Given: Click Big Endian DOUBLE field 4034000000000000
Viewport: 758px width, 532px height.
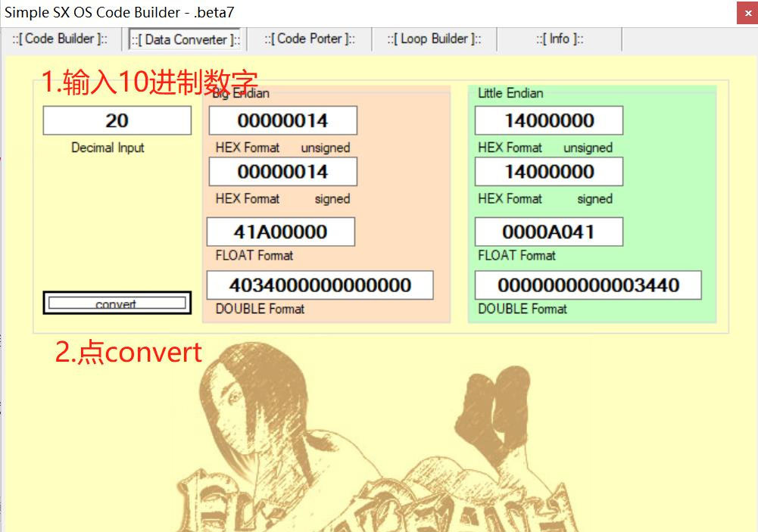Looking at the screenshot, I should 320,285.
